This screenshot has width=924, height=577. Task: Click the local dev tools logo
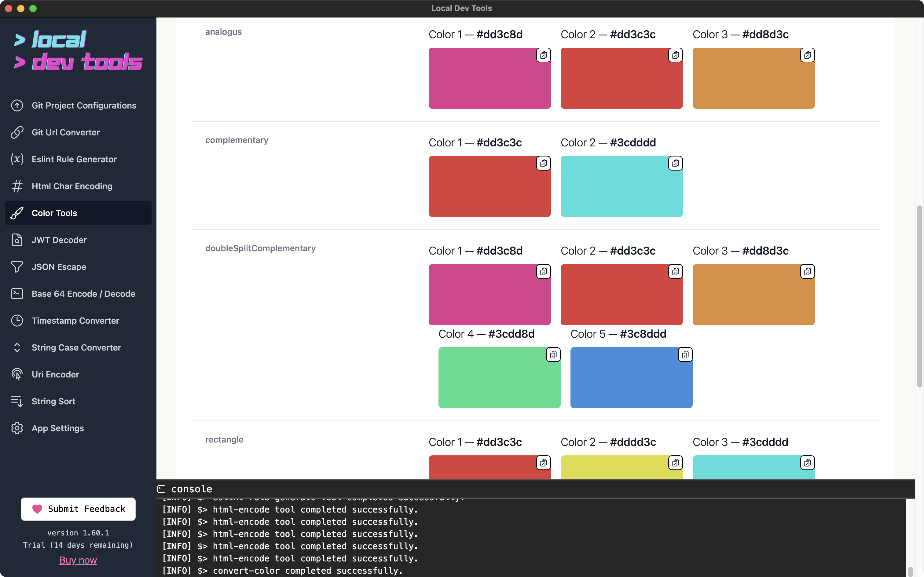[x=78, y=50]
